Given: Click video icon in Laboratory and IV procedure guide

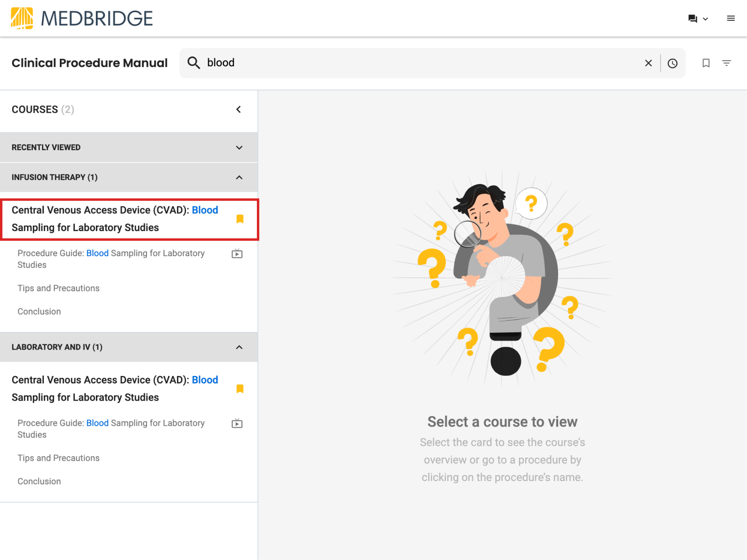Looking at the screenshot, I should (x=237, y=424).
